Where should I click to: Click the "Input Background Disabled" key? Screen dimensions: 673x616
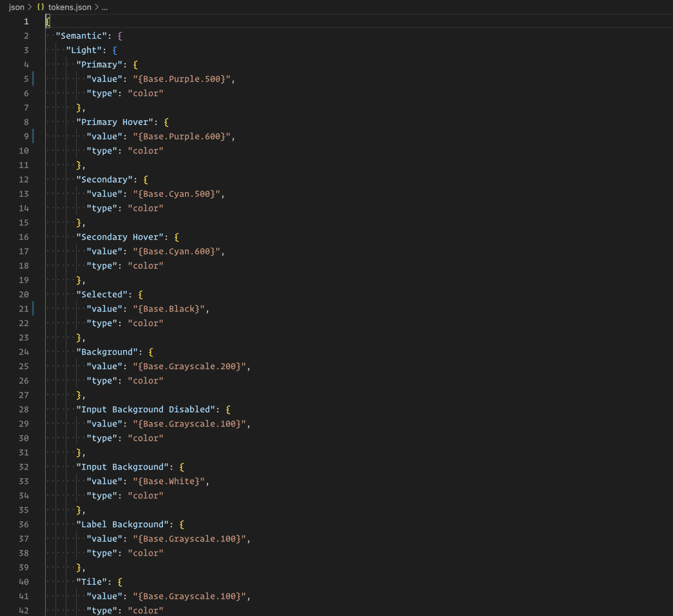point(145,409)
